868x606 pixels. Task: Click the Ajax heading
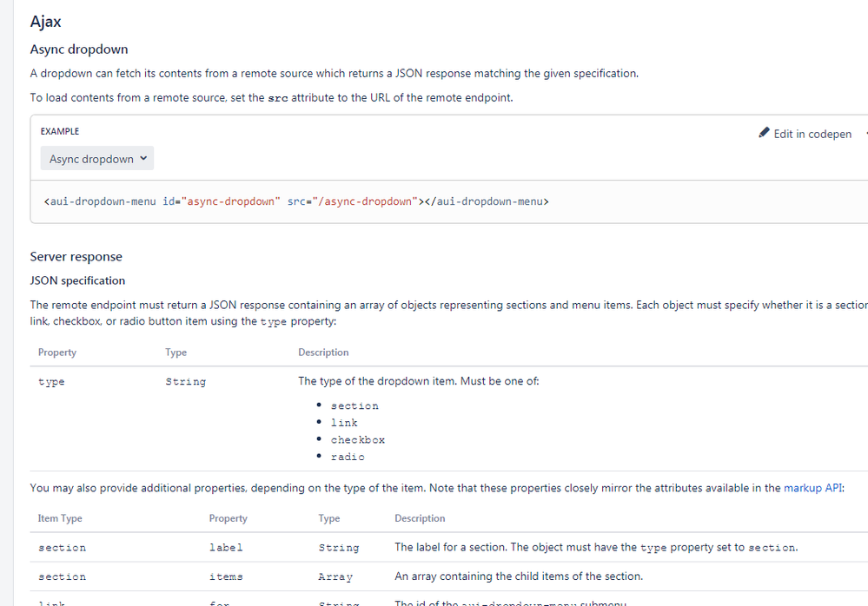[45, 22]
